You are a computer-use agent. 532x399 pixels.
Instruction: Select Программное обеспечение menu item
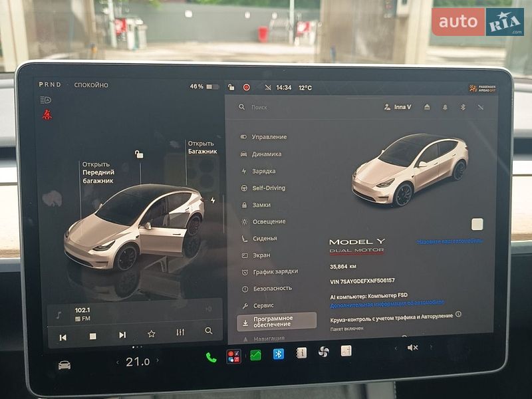click(x=277, y=321)
